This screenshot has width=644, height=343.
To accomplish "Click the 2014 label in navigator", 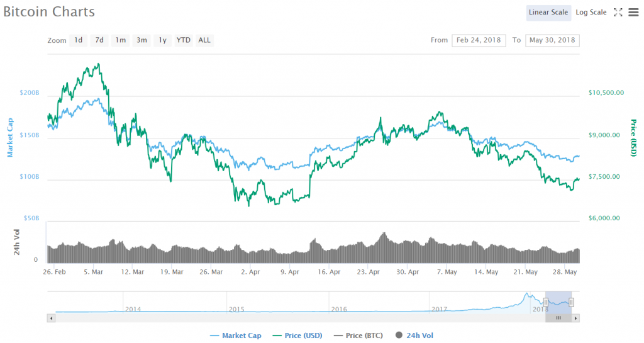I will coord(133,309).
